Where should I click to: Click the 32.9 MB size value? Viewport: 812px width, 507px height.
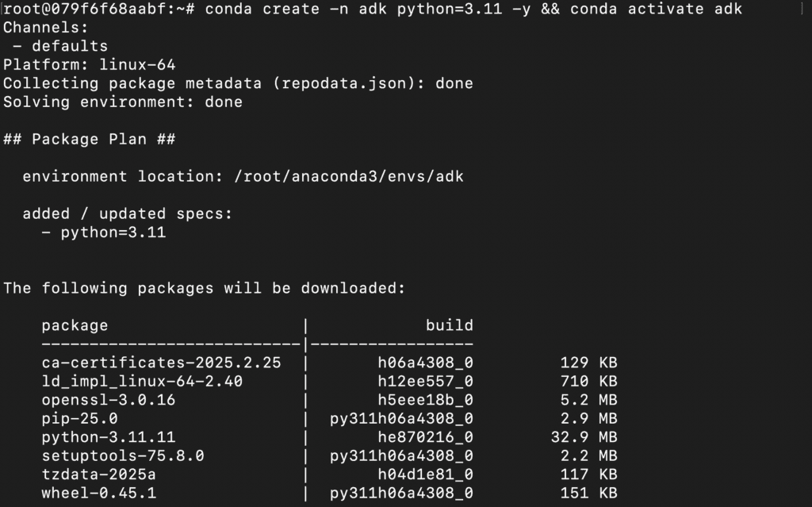584,437
